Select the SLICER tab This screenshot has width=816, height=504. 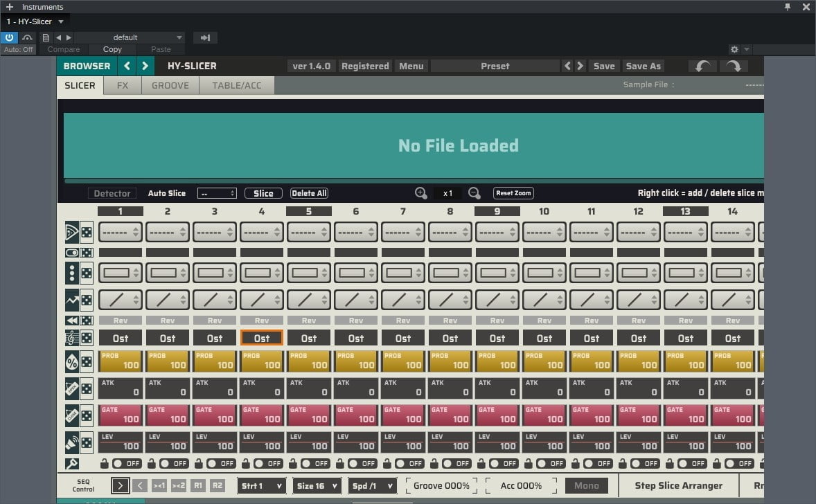(x=80, y=85)
